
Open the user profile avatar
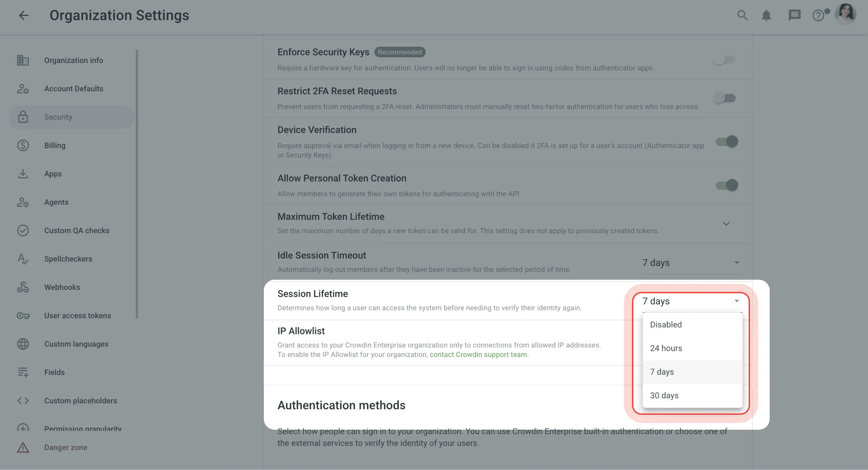[x=846, y=14]
